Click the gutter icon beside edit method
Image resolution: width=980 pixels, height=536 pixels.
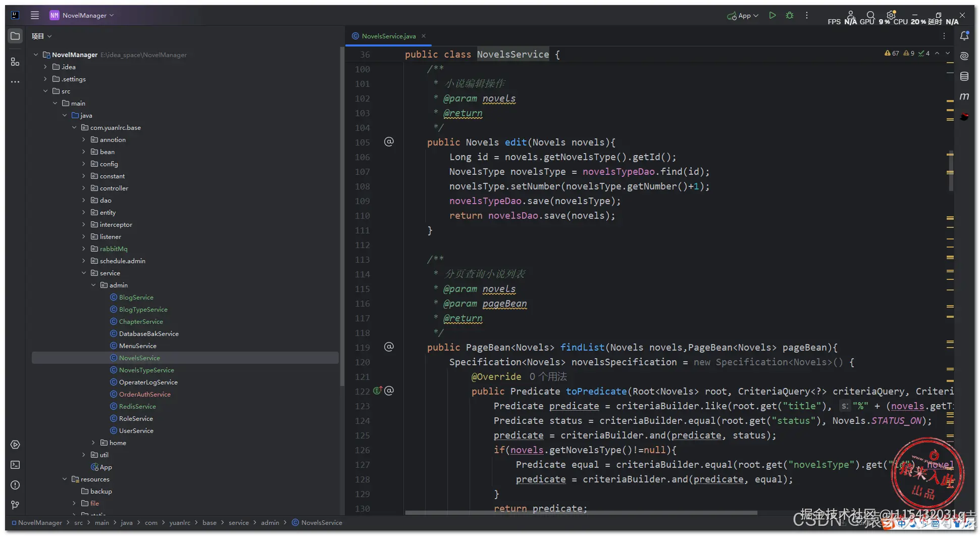[389, 142]
